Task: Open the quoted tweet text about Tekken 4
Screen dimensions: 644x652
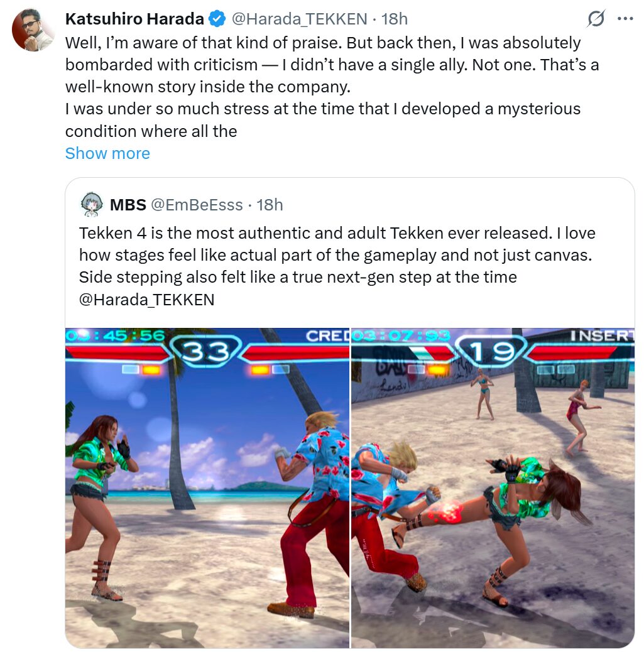Action: pyautogui.click(x=337, y=266)
